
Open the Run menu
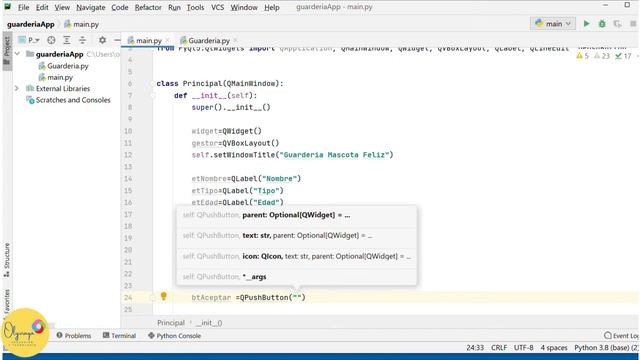click(174, 7)
